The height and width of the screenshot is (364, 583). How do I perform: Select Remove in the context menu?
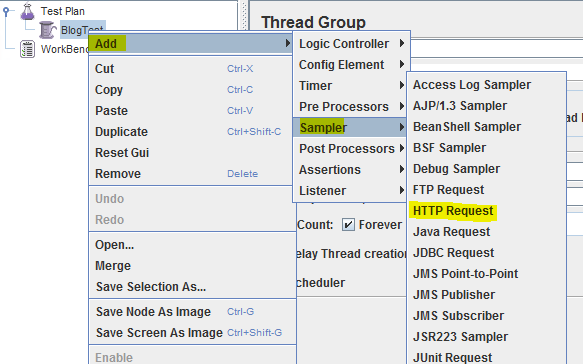190,174
